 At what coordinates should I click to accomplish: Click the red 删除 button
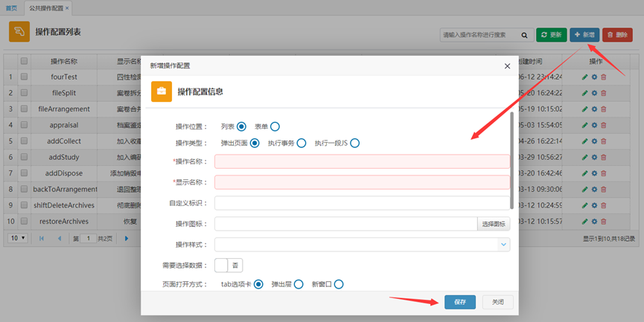point(617,35)
